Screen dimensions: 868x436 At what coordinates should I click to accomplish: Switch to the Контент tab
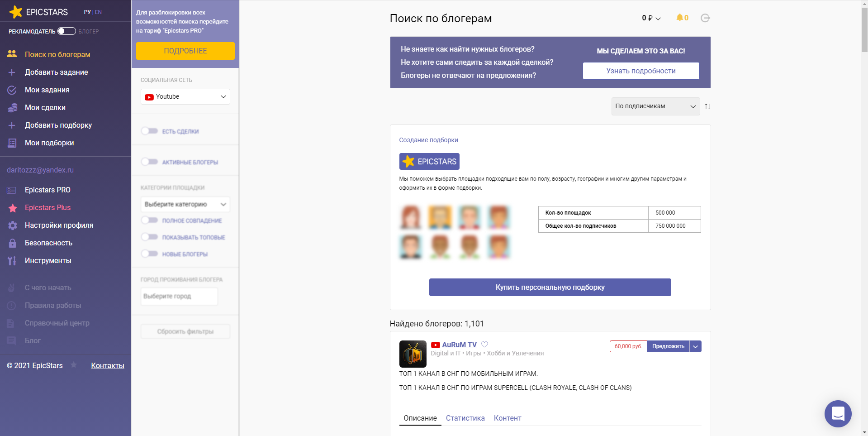(508, 418)
